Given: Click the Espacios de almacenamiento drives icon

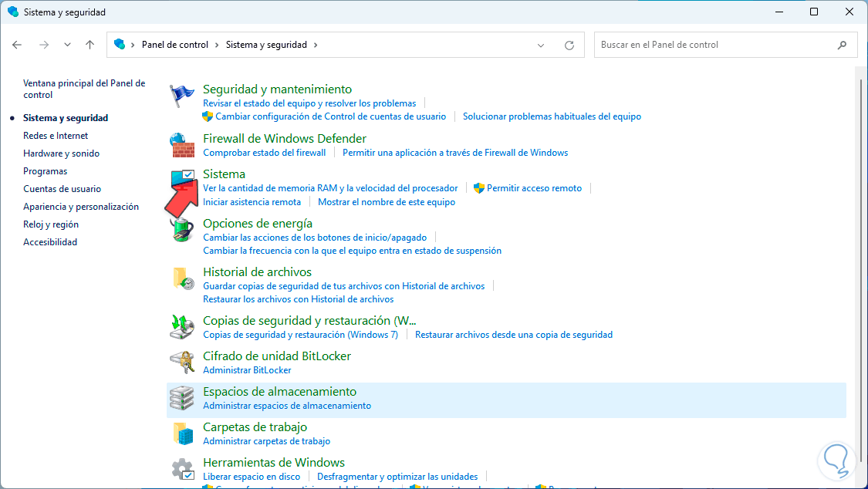Looking at the screenshot, I should (182, 398).
